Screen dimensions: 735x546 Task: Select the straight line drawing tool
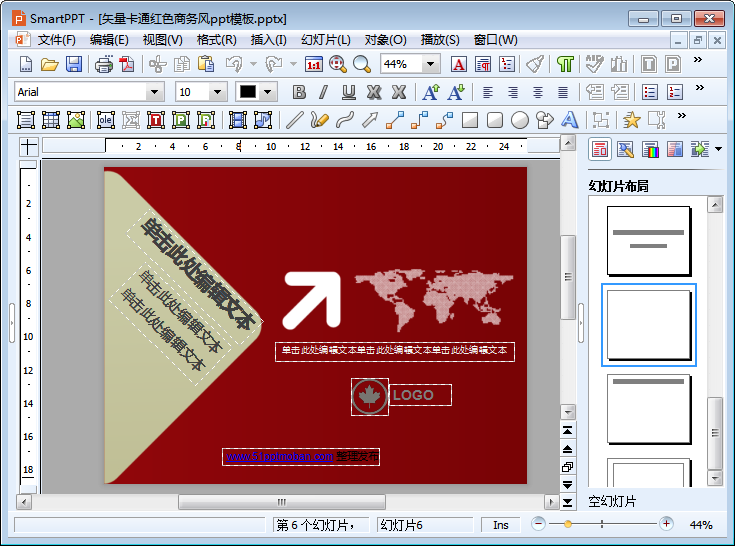click(295, 120)
